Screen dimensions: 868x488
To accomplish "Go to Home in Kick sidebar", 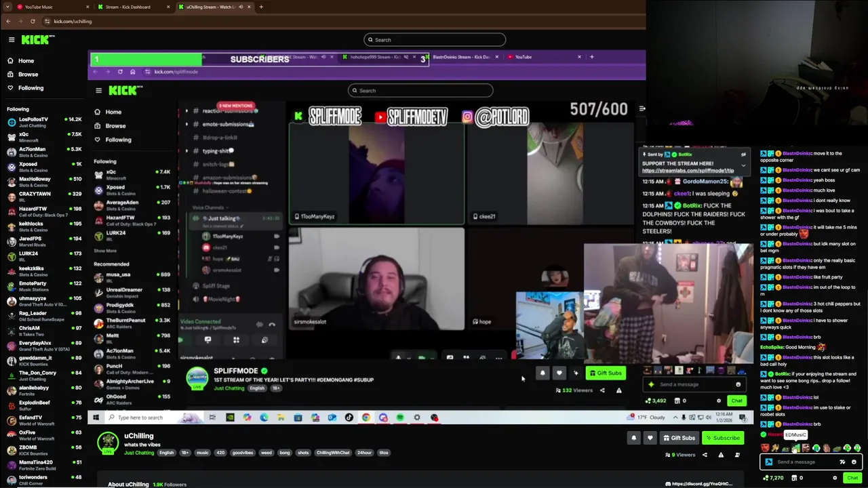I will click(26, 61).
